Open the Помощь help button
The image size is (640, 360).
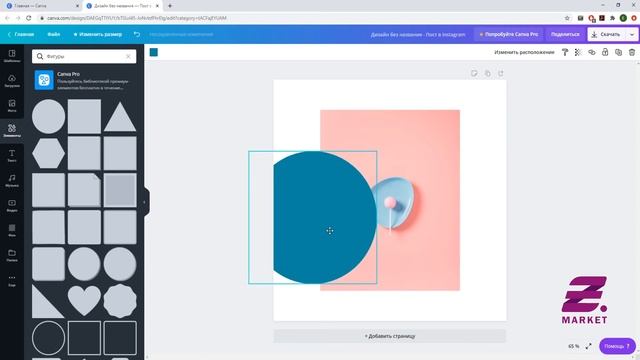[x=617, y=346]
